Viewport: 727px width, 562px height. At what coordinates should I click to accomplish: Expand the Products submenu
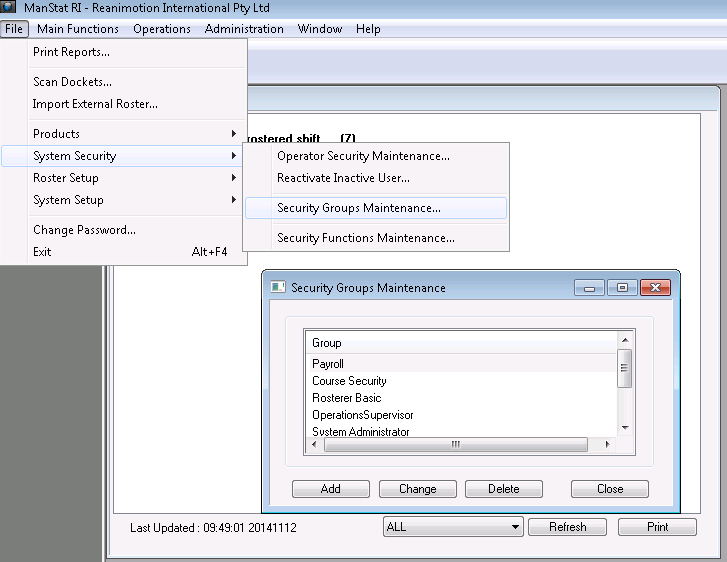coord(56,134)
